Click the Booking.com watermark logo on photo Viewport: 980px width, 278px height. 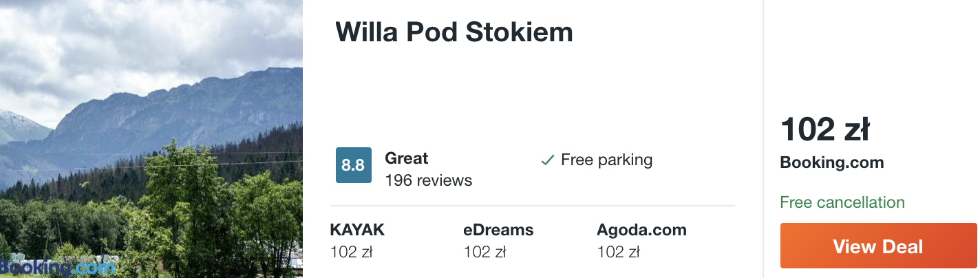[x=58, y=267]
